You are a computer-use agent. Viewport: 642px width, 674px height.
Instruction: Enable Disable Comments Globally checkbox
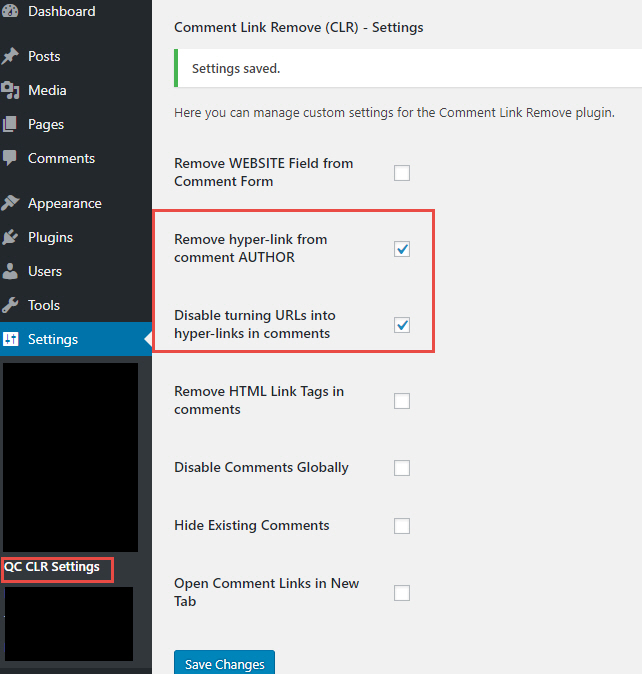[x=402, y=467]
